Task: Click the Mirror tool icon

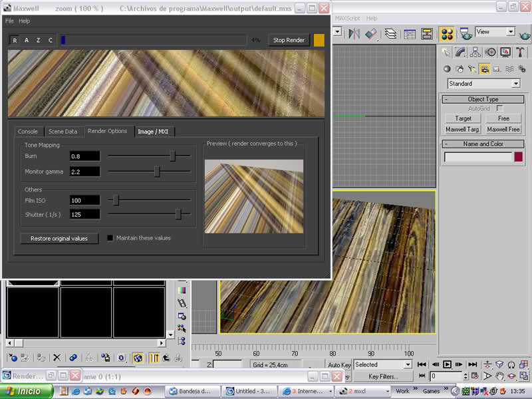Action: coord(354,33)
